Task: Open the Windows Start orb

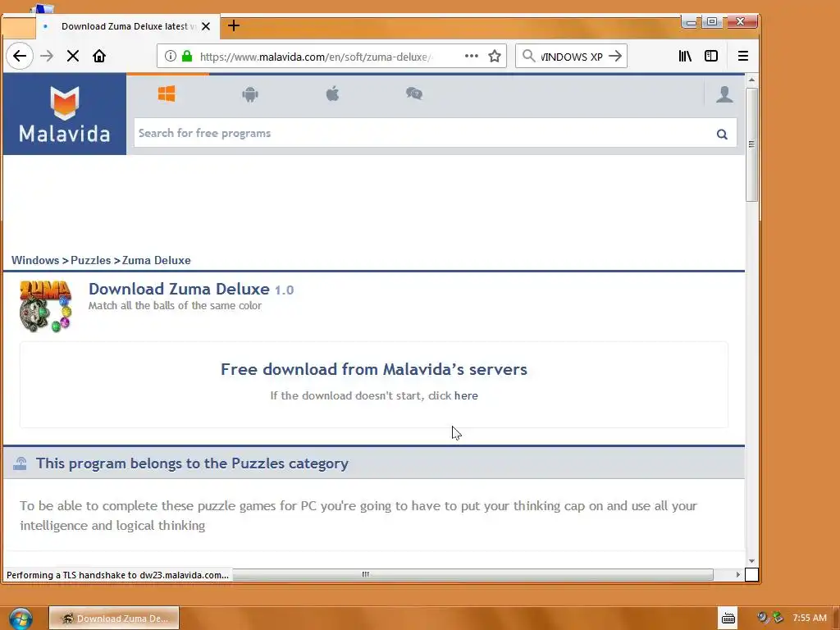Action: coord(20,619)
